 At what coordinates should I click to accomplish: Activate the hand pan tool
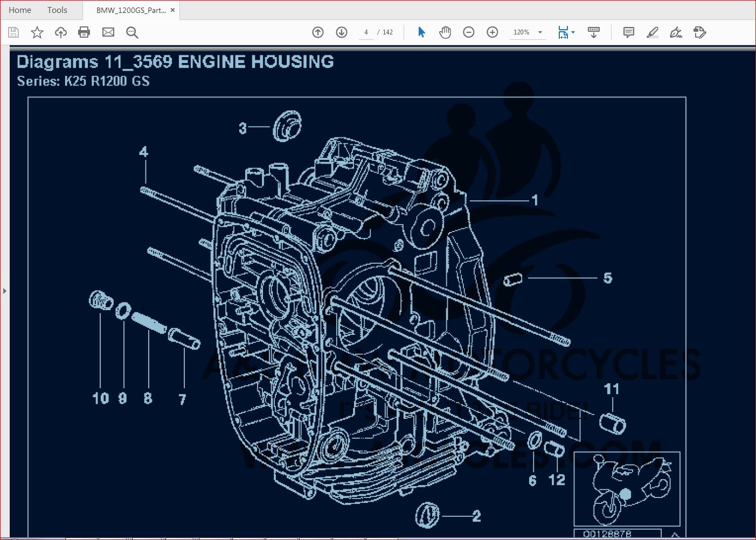(x=445, y=32)
